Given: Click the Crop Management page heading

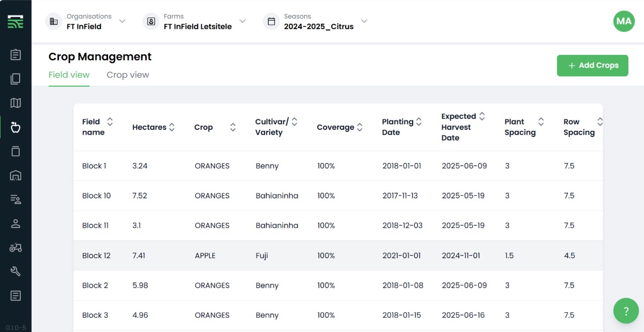Looking at the screenshot, I should [x=100, y=56].
